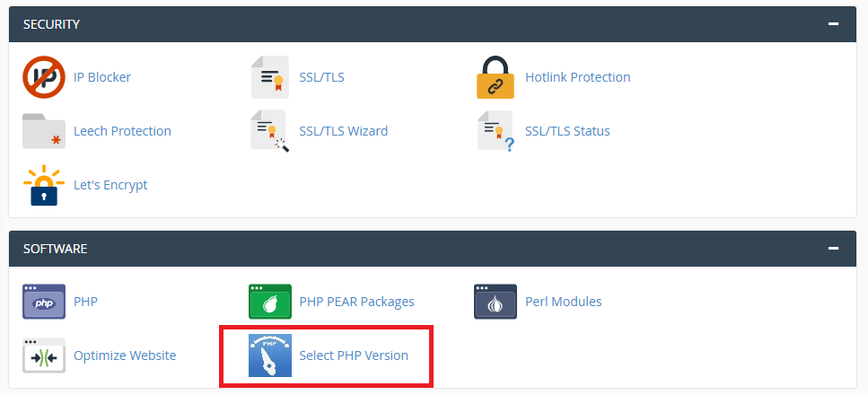Click the Perl Modules onion icon

495,302
